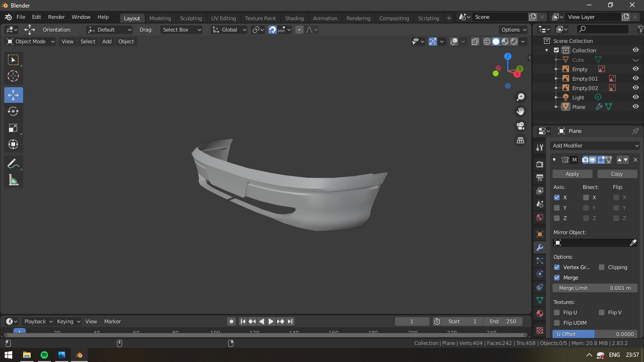The height and width of the screenshot is (362, 644).
Task: Activate the Annotate pencil tool
Action: (x=13, y=164)
